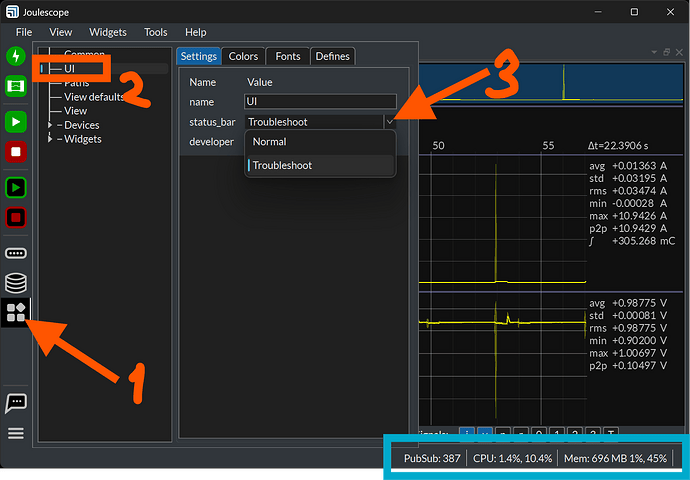Click the green oscilloscope view icon

16,86
